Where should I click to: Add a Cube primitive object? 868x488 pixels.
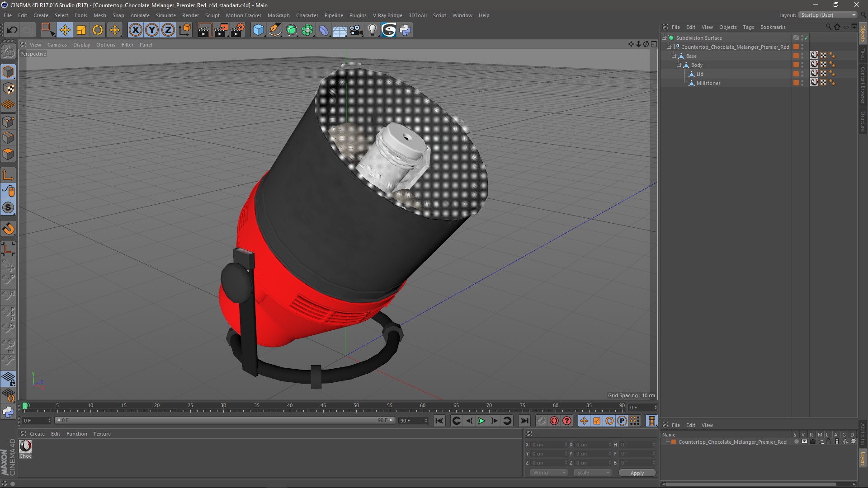pos(258,30)
